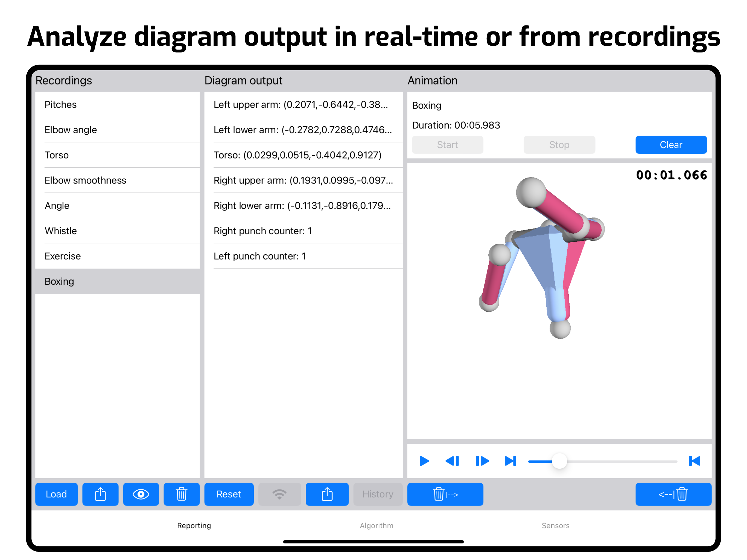The height and width of the screenshot is (560, 747).
Task: Click the Left upper arm output row
Action: pos(304,105)
